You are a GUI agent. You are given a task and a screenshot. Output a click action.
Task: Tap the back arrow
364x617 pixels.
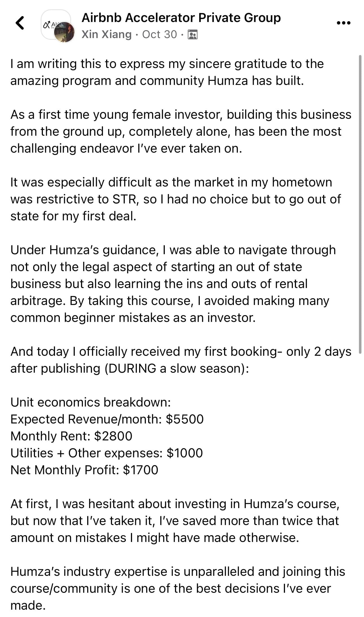pyautogui.click(x=20, y=23)
